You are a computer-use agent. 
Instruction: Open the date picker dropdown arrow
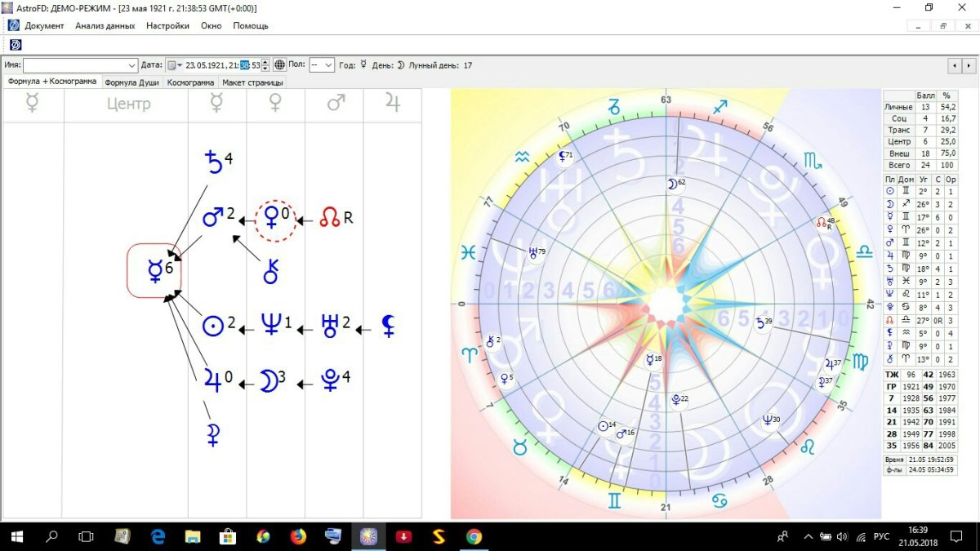tap(180, 64)
